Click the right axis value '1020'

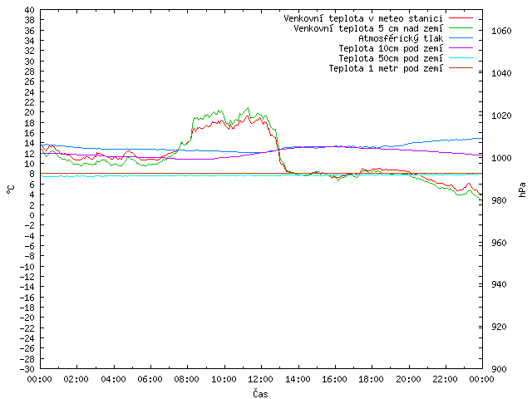(x=501, y=116)
